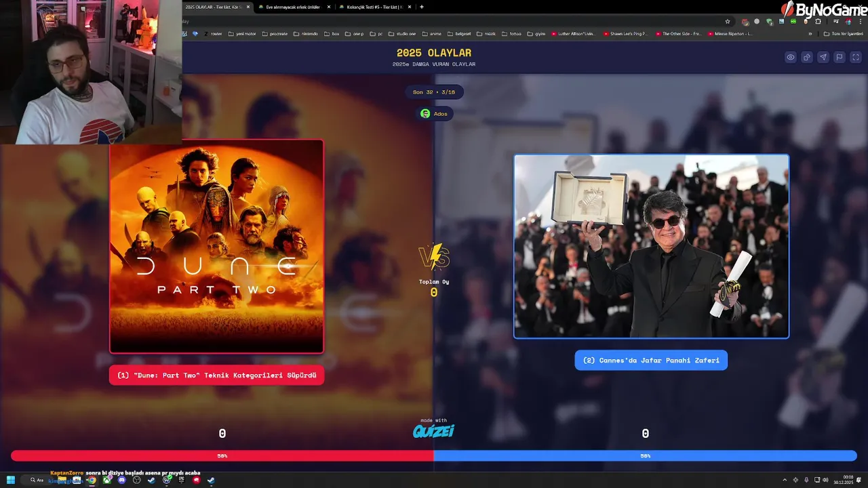Click the red 50% vote bar

click(222, 456)
